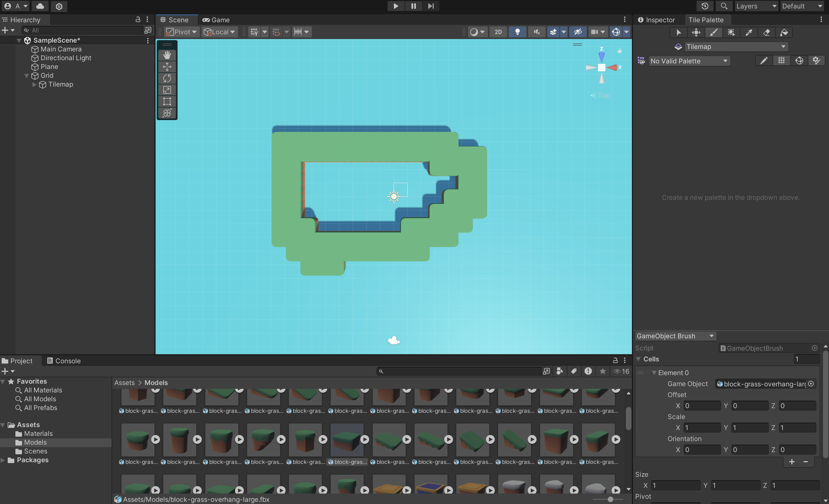The width and height of the screenshot is (829, 504).
Task: Select the Tile Palette eyedropper picker tool
Action: (x=749, y=32)
